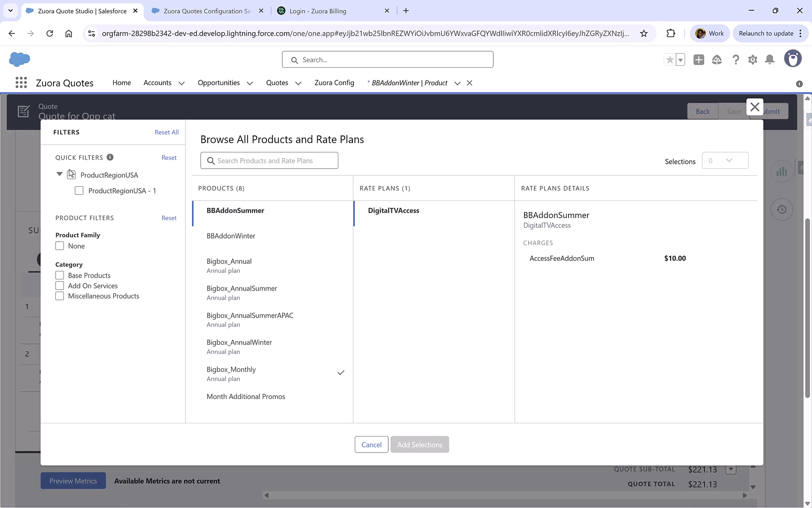
Task: Open the App Launcher waffle icon
Action: 21,83
